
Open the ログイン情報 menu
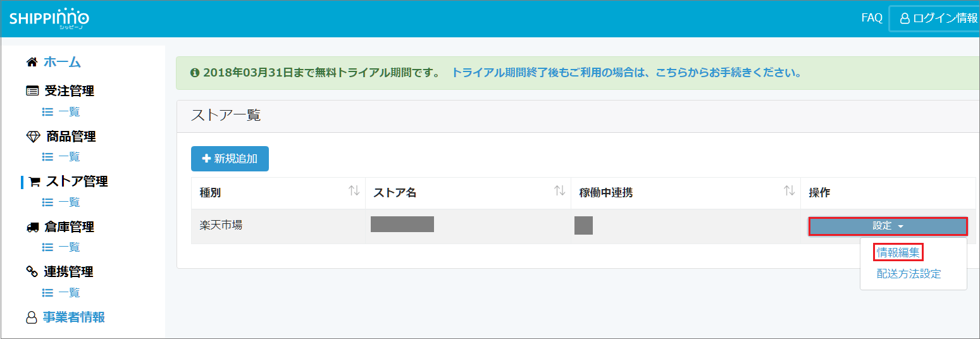pos(934,18)
